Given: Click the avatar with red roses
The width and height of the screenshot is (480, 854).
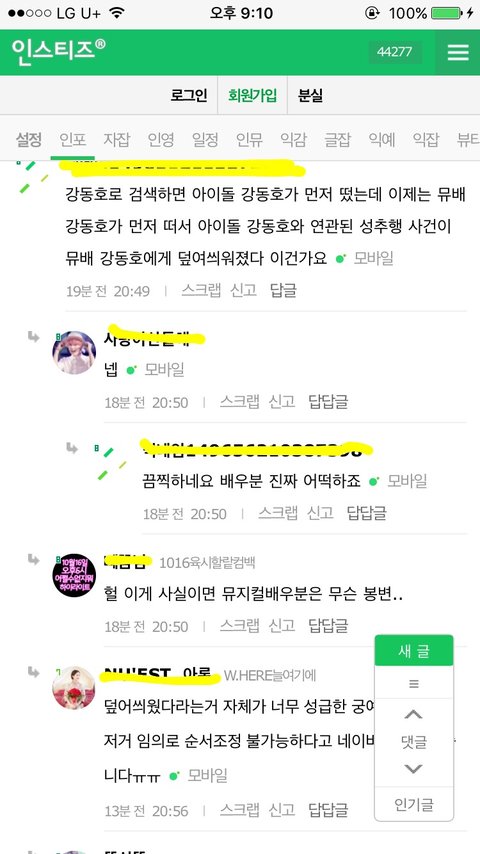Looking at the screenshot, I should [x=74, y=687].
